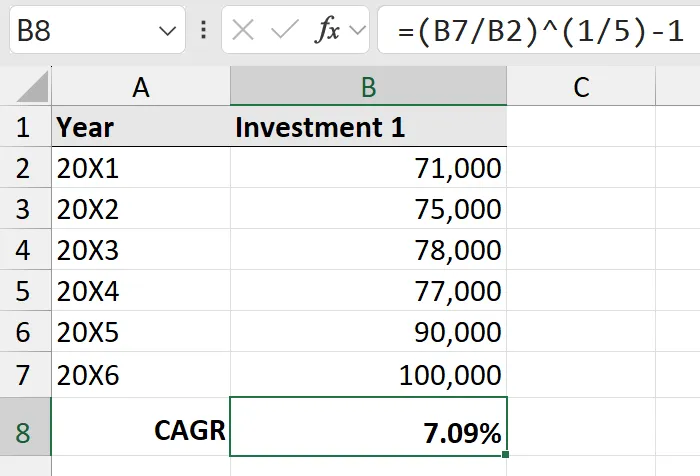Select column C header
This screenshot has width=700, height=476.
(581, 87)
